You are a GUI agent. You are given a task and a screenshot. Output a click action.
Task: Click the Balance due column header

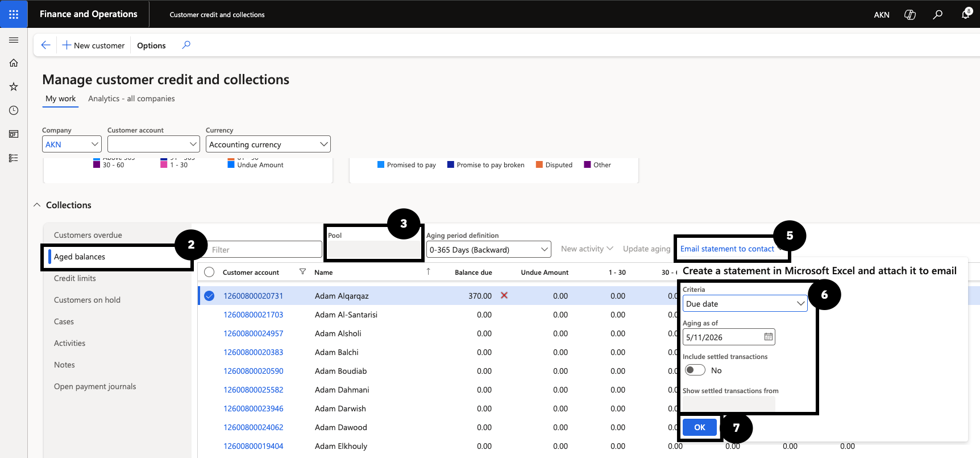[473, 273]
